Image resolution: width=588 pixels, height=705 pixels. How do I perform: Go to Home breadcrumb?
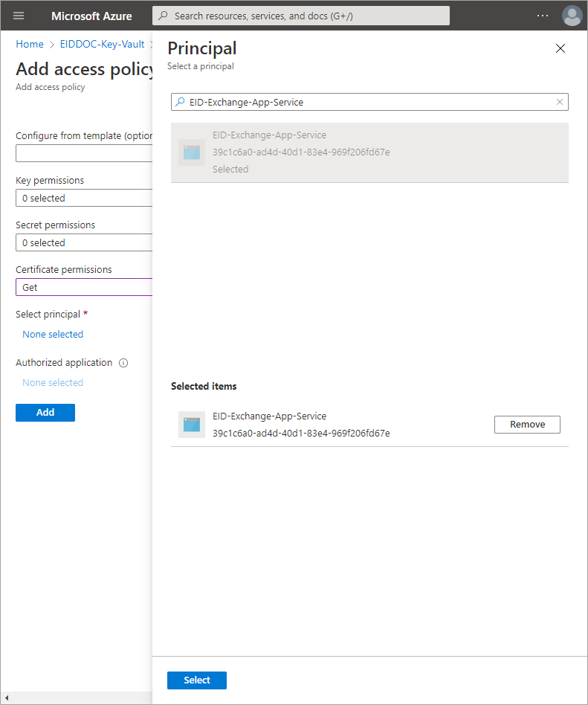30,45
